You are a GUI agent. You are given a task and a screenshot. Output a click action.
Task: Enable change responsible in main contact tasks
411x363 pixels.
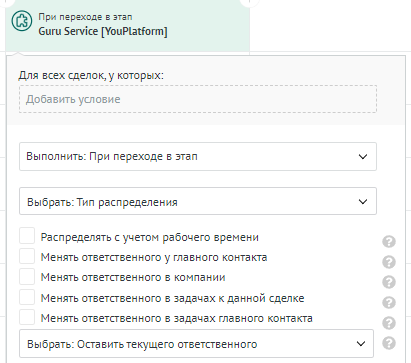pyautogui.click(x=27, y=317)
